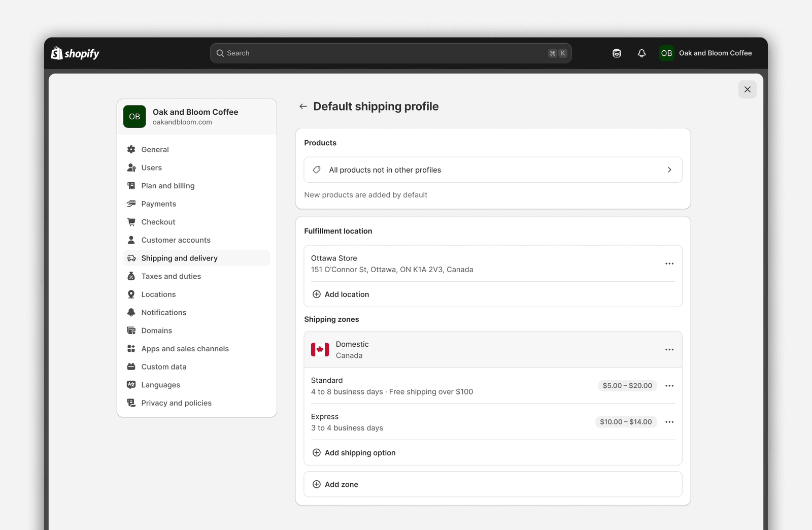Click Add shipping option
Screen dimensions: 812x530
tap(354, 453)
